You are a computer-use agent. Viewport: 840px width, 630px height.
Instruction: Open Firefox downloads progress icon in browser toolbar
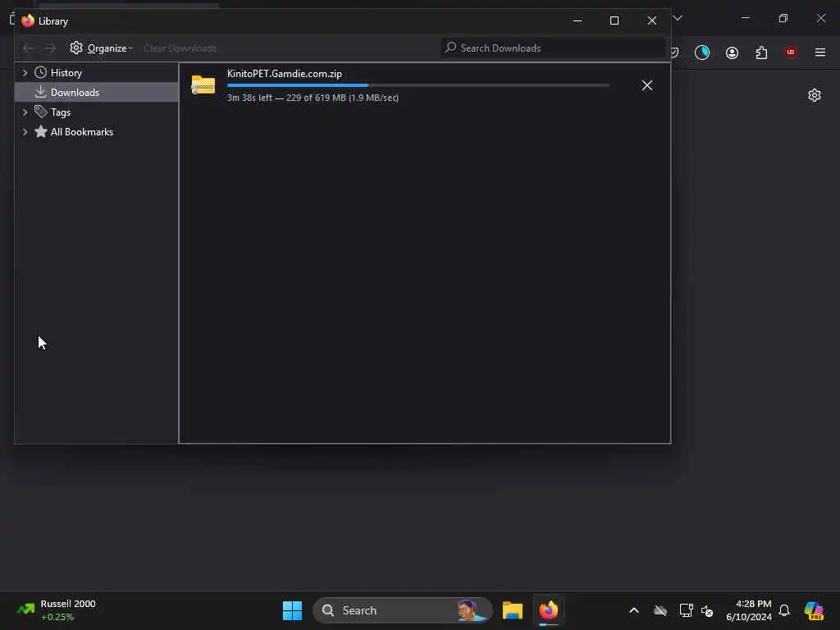click(x=702, y=52)
